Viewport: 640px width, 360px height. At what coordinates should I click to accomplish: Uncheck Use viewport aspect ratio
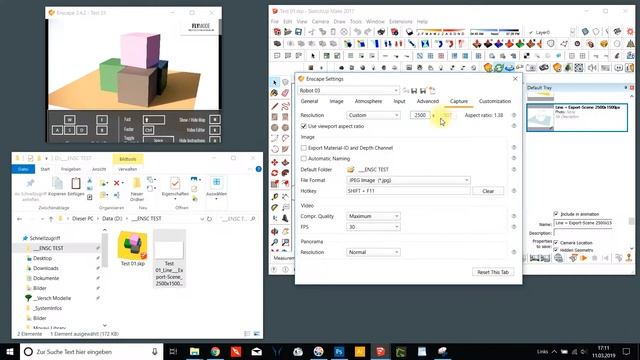click(x=304, y=126)
